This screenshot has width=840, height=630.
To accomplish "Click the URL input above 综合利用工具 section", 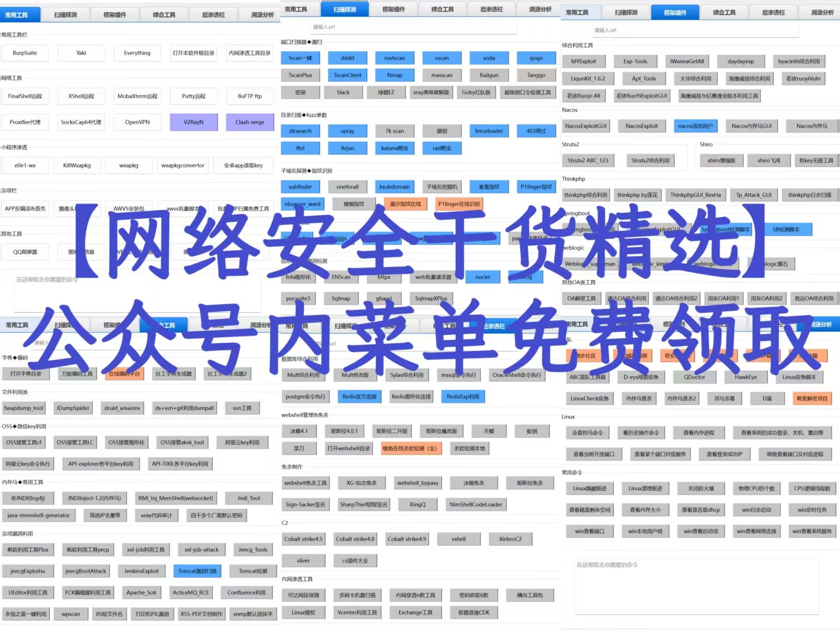I will (x=696, y=30).
